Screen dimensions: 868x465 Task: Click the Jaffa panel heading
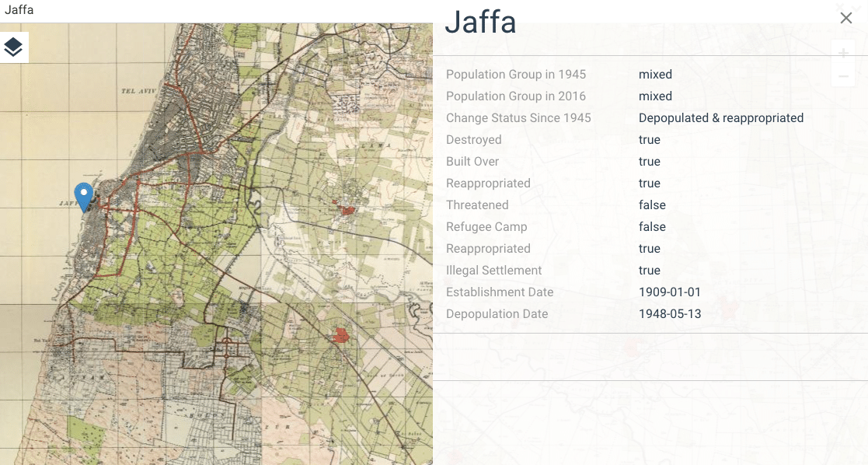tap(480, 23)
